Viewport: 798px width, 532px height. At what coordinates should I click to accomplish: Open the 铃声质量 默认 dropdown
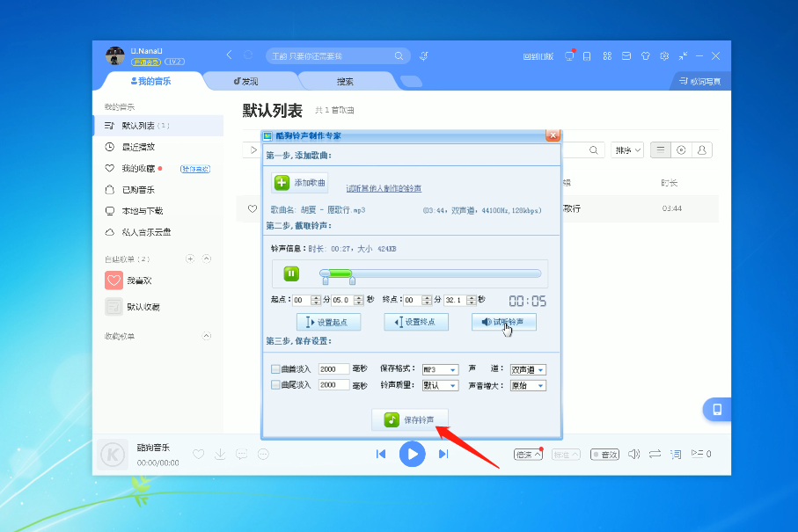[x=440, y=385]
